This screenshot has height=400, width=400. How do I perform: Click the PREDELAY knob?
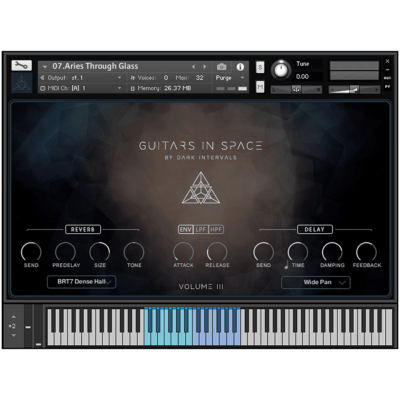(65, 252)
